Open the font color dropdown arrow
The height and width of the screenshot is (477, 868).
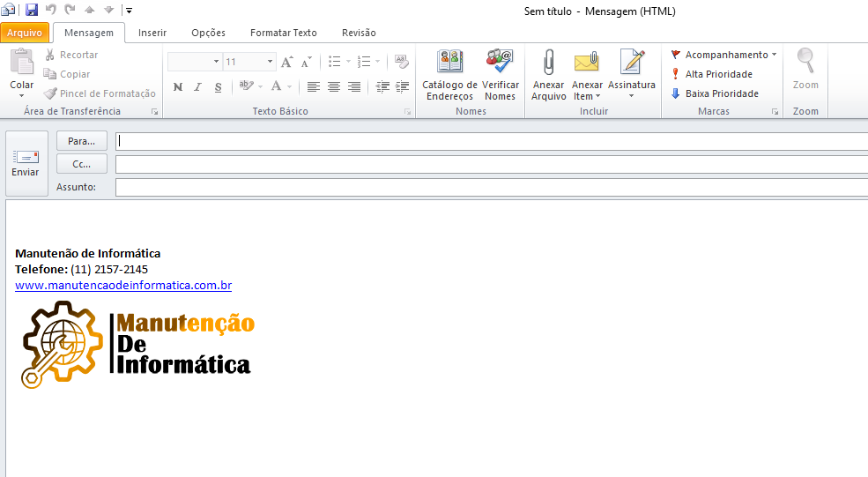pos(289,86)
